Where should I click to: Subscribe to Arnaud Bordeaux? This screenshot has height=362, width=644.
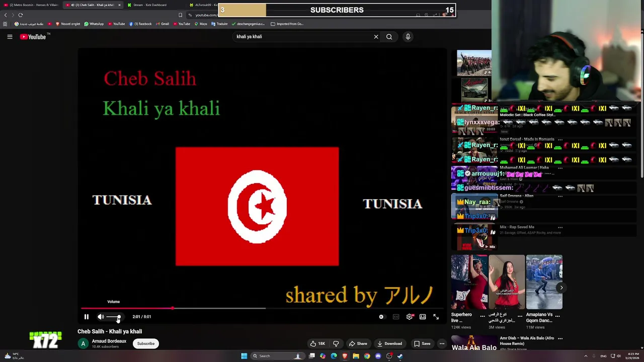[x=146, y=343]
